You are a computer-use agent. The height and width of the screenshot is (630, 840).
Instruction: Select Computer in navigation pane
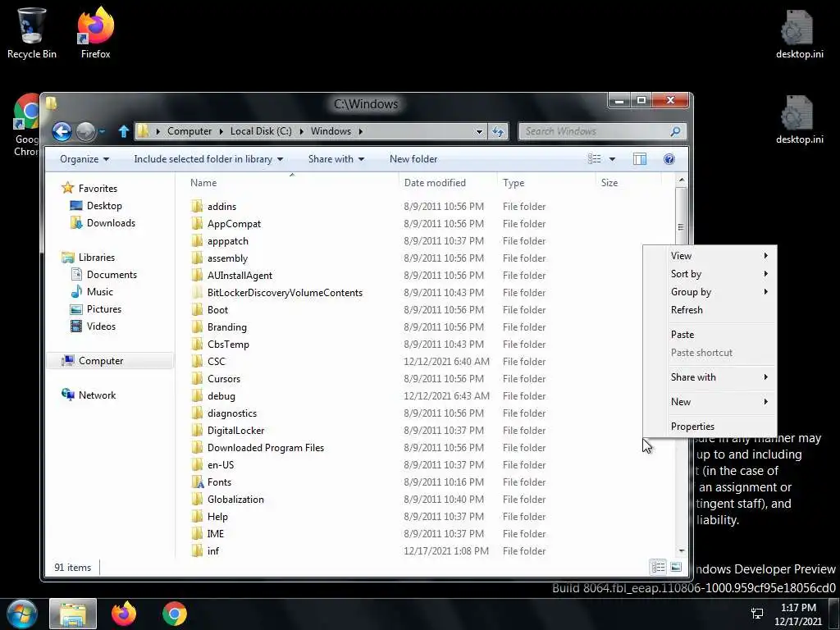110,361
